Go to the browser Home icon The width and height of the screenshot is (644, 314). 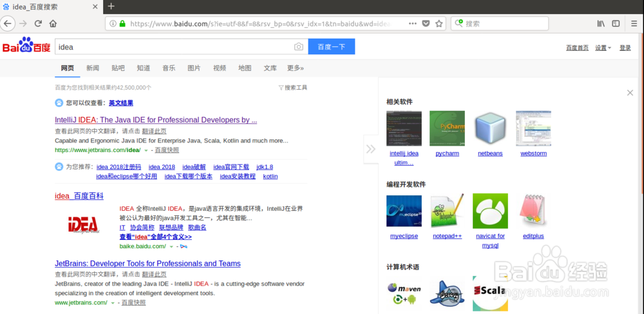coord(53,23)
